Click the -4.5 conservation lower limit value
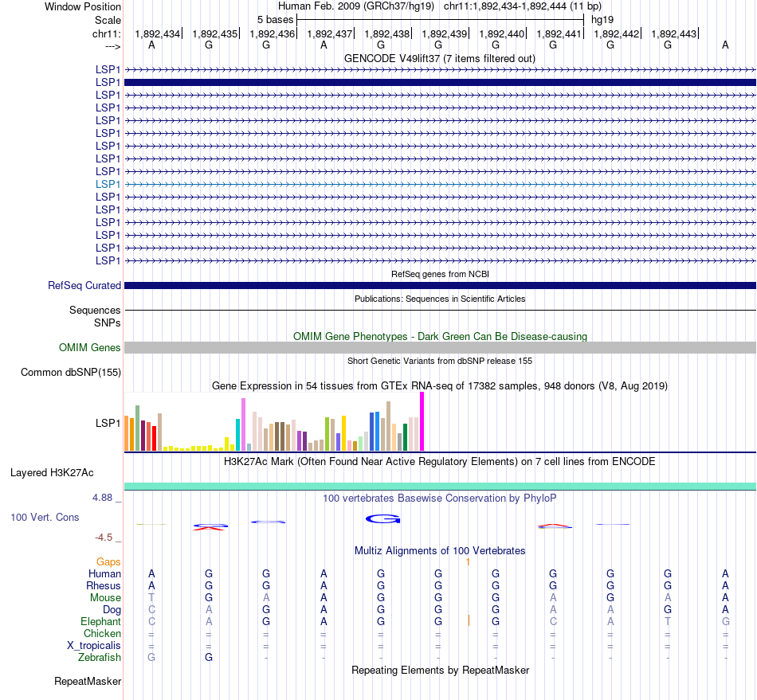Screen dimensions: 757x700 pos(104,538)
